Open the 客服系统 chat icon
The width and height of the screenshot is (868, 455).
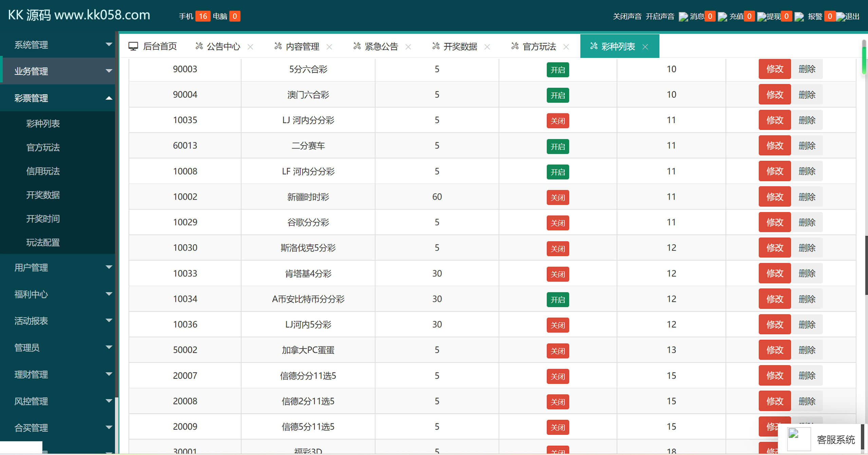tap(799, 439)
